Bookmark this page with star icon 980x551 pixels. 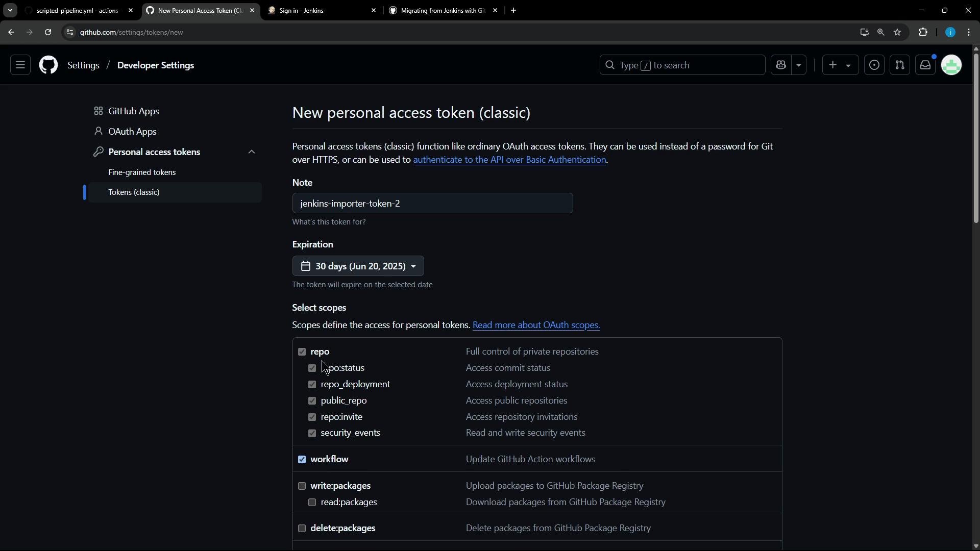[897, 32]
